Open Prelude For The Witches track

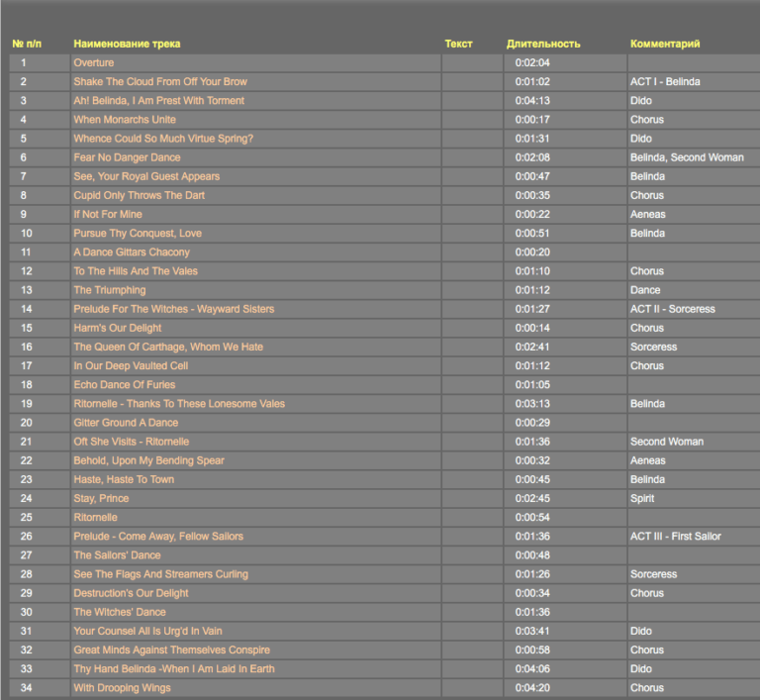[x=173, y=309]
